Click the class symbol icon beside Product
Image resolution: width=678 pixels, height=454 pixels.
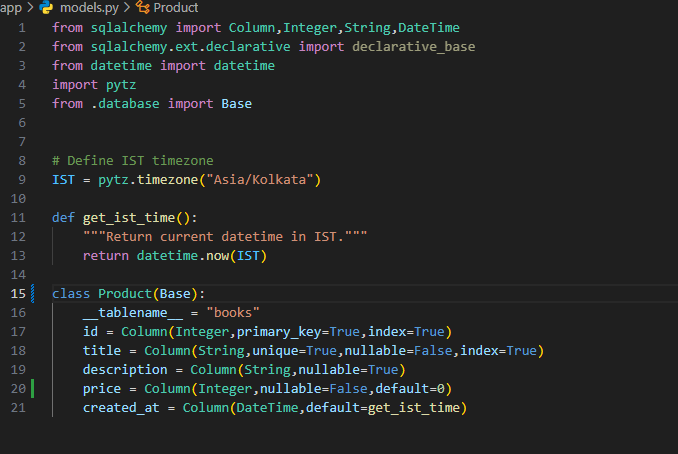tap(142, 7)
